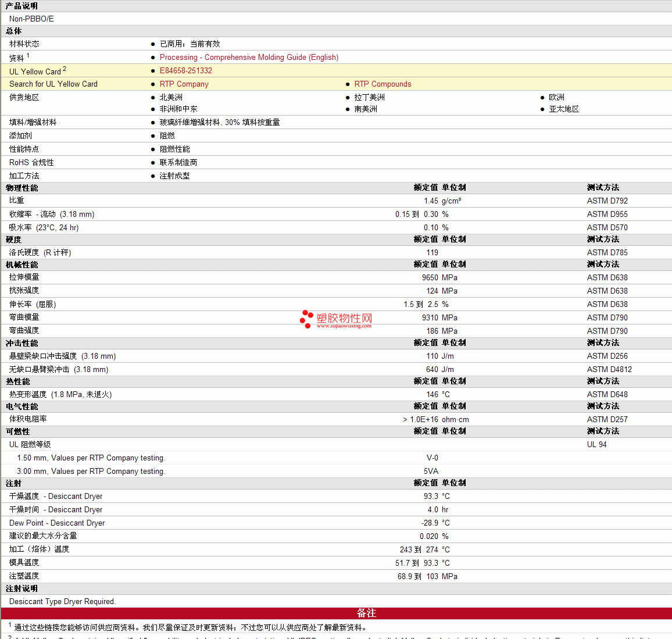
Task: Click the unnotched impact value 640
Action: (x=432, y=369)
